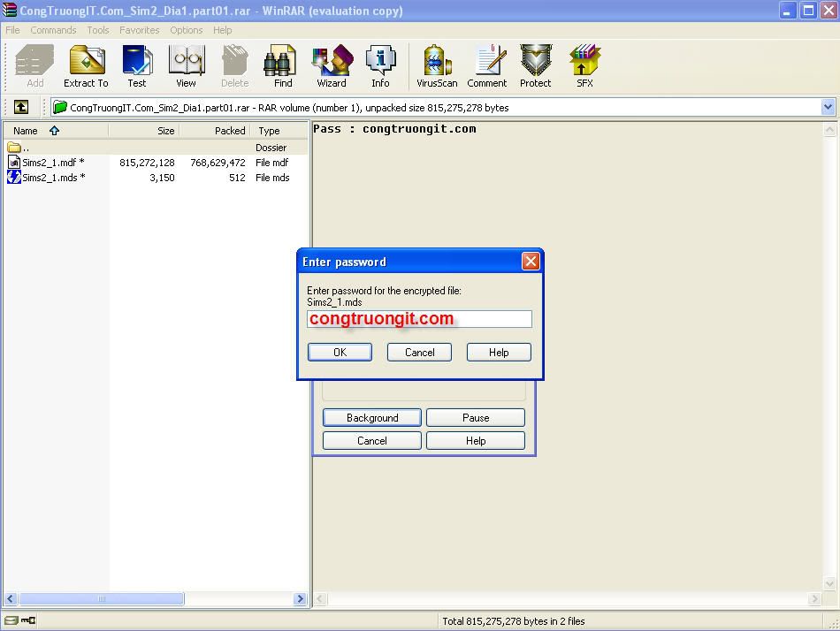Open the Options menu

(x=187, y=30)
